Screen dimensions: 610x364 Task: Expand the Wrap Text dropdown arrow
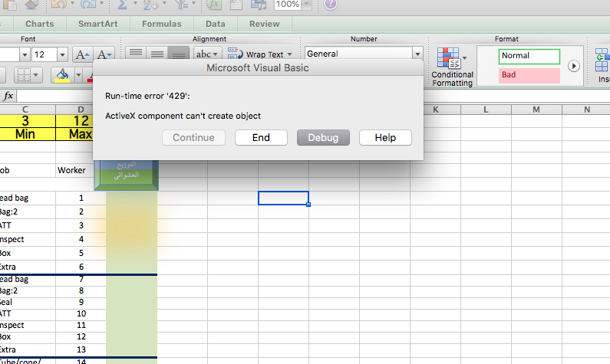point(289,54)
